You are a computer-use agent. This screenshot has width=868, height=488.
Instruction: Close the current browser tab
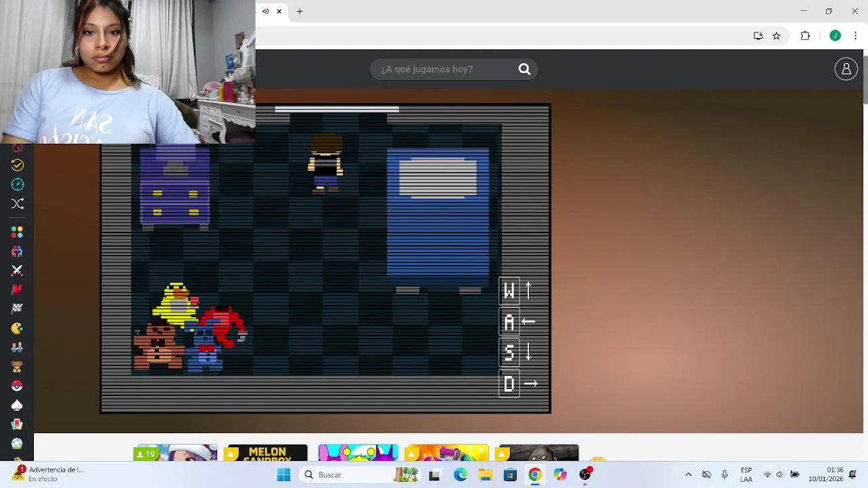[x=279, y=11]
